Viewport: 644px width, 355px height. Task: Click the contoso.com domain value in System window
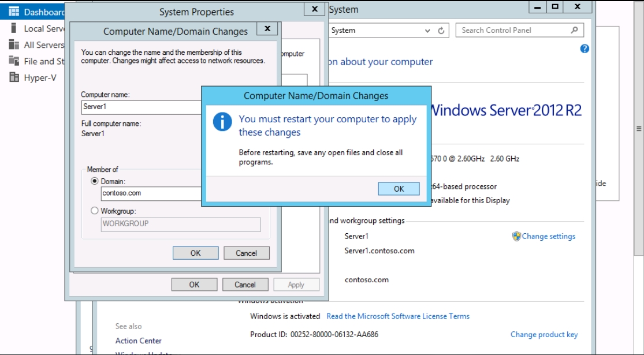[x=367, y=280]
